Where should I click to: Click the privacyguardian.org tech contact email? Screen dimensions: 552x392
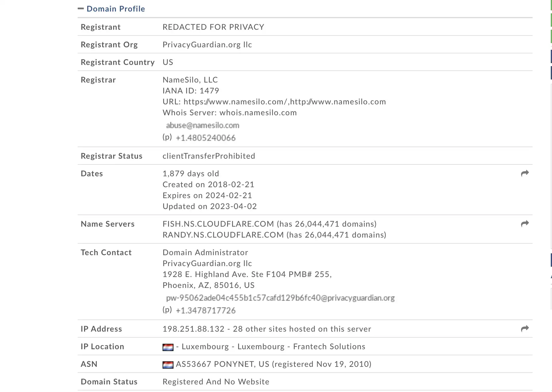280,298
